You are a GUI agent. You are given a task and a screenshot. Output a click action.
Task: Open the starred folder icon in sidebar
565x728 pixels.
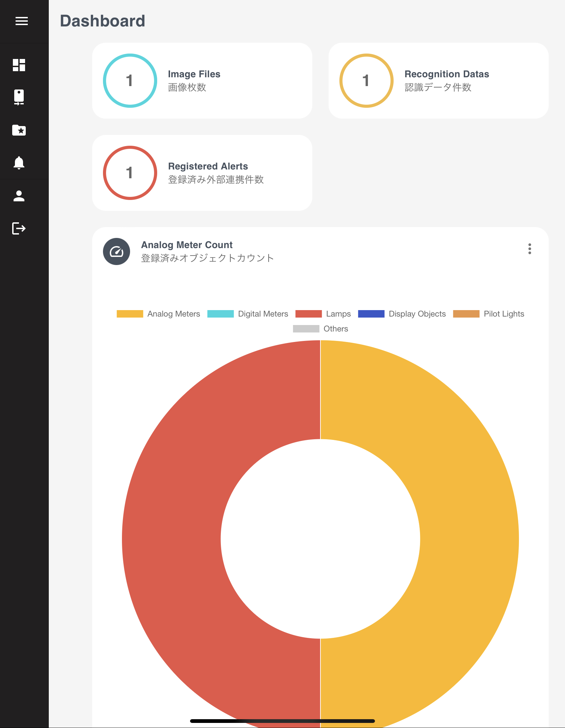pos(19,130)
